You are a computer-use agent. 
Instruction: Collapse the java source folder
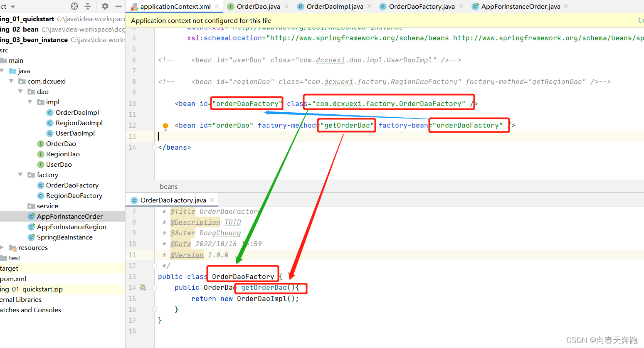pyautogui.click(x=2, y=71)
